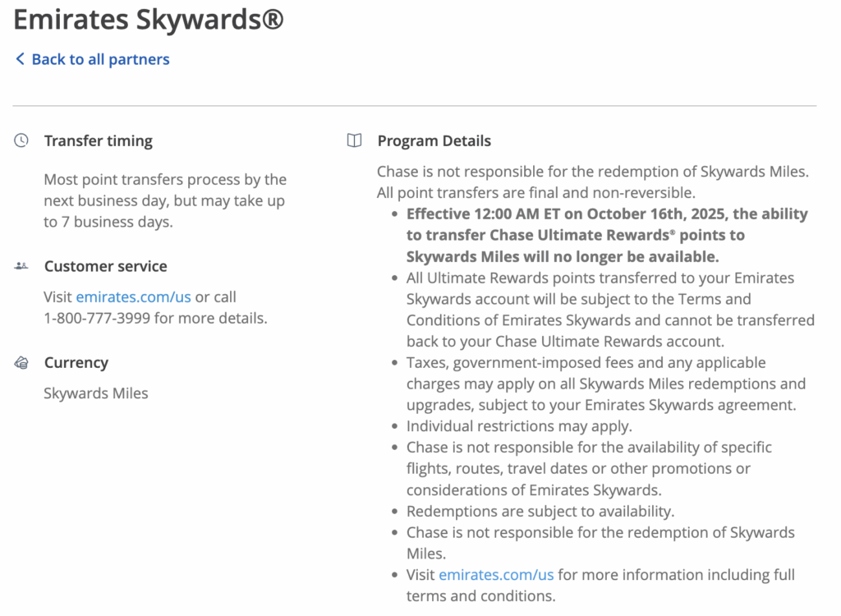The height and width of the screenshot is (616, 841).
Task: Call 1-800-777-3999 by clicking the number
Action: click(x=99, y=319)
